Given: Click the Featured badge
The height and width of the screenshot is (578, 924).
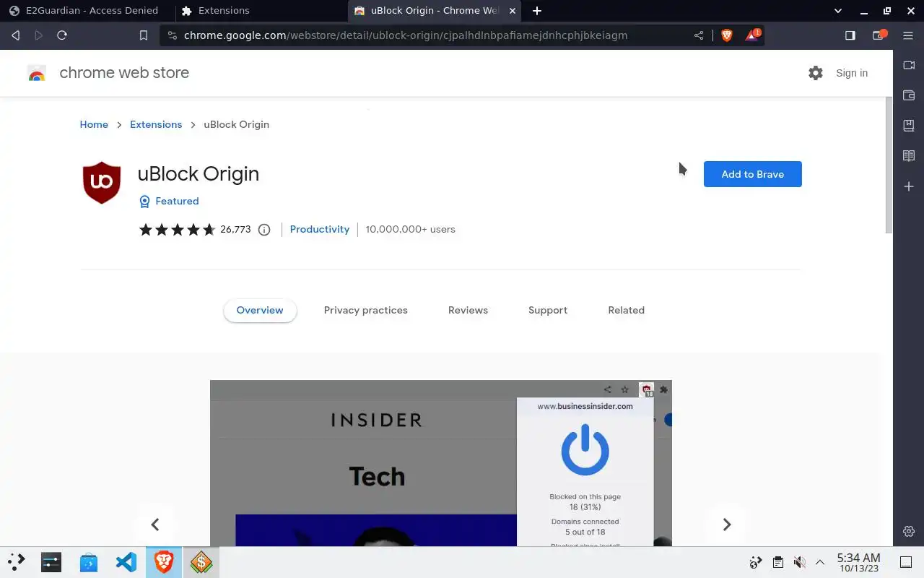Looking at the screenshot, I should (169, 201).
